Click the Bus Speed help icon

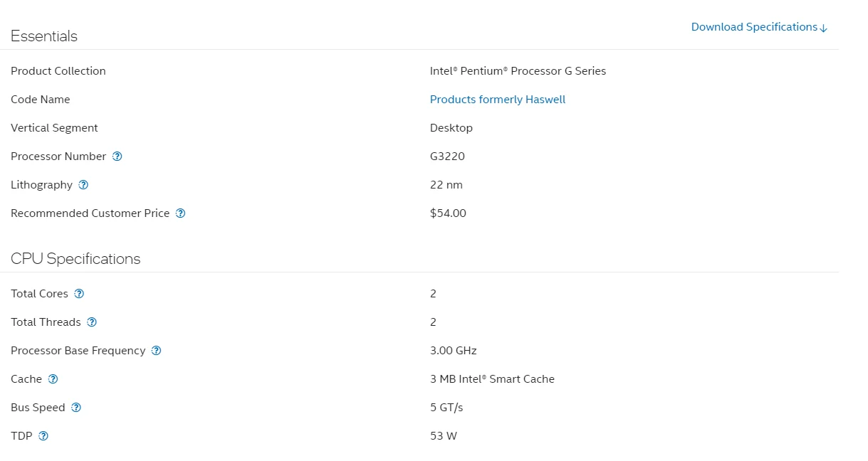(x=76, y=408)
